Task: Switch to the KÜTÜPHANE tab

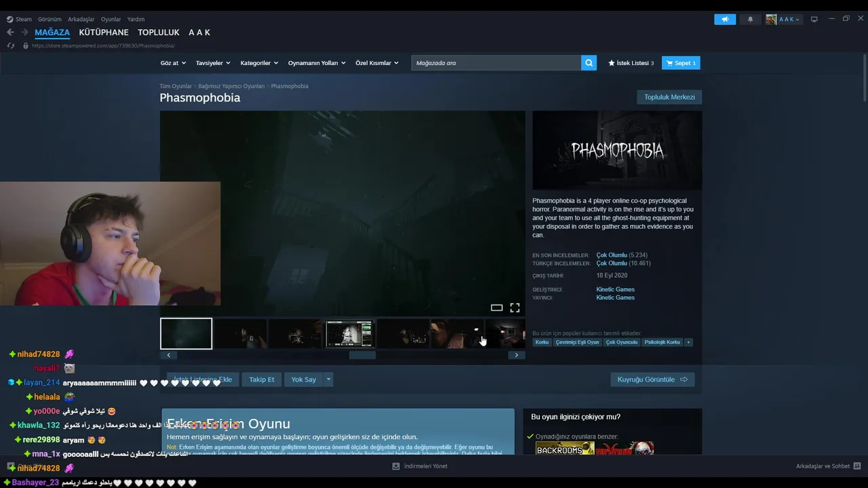Action: [x=104, y=33]
